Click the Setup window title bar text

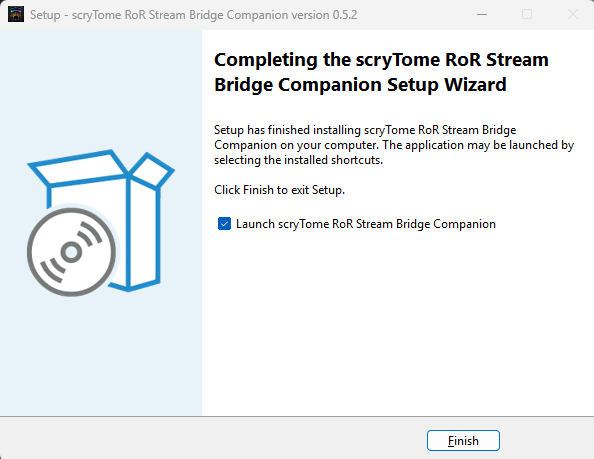193,15
